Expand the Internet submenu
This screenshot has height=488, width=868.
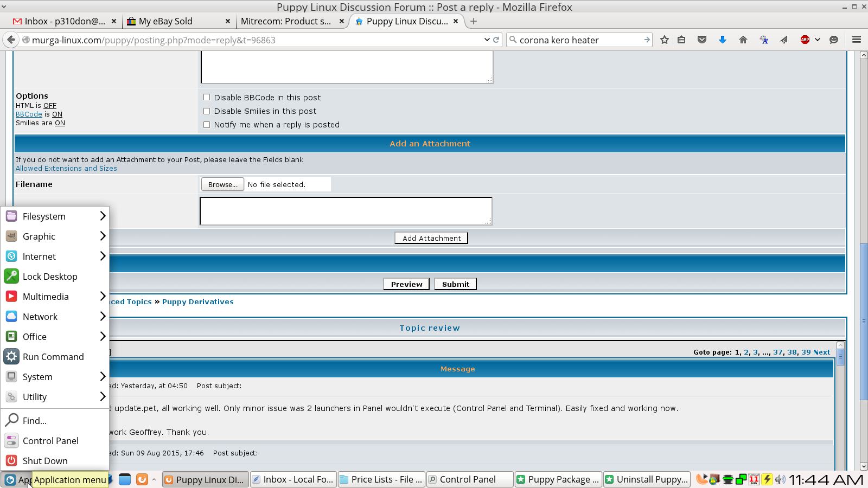(x=55, y=256)
